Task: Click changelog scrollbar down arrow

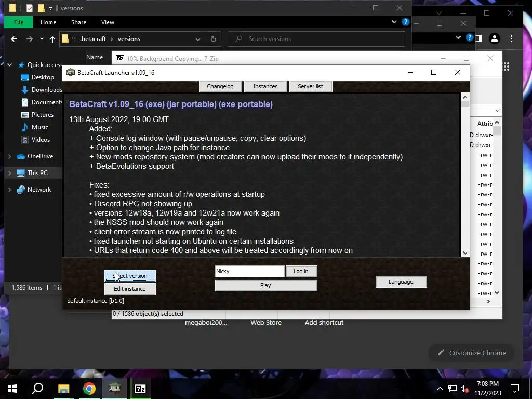Action: (x=465, y=253)
